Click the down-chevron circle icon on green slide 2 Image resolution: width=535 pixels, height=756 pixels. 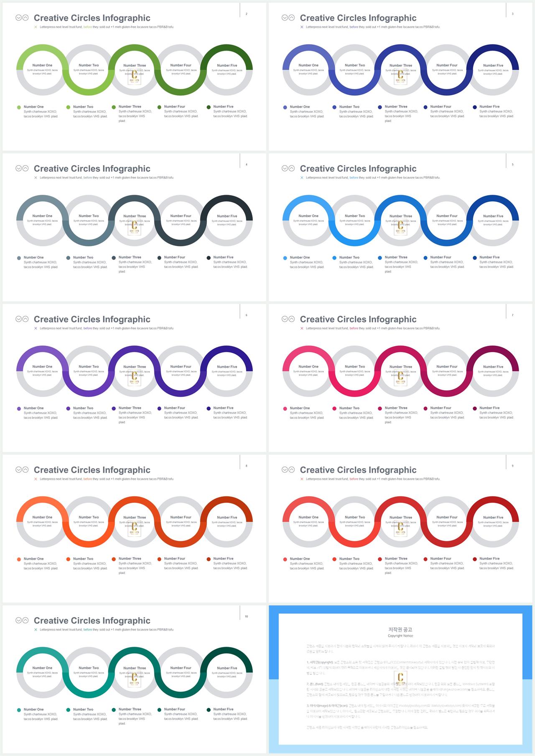click(x=18, y=18)
